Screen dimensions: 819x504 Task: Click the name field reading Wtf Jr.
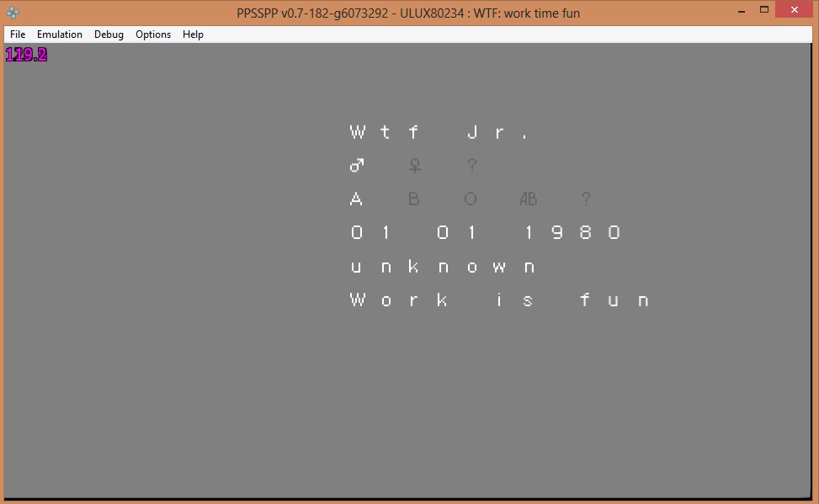438,132
